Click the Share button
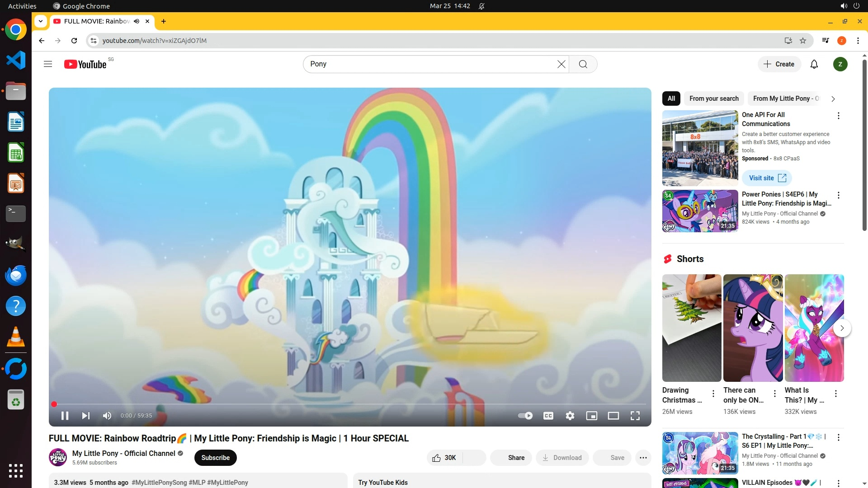This screenshot has height=488, width=868. point(511,458)
